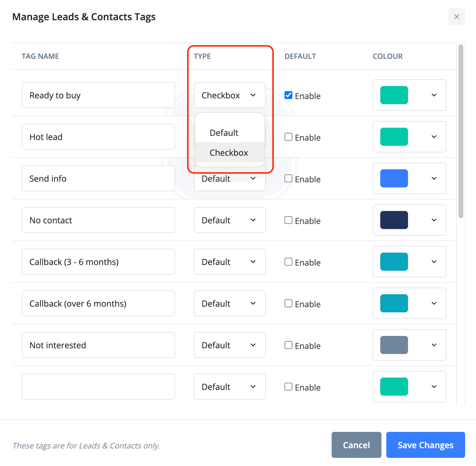Viewport: 476px width, 466px height.
Task: Expand type dropdown for Not interested
Action: pyautogui.click(x=230, y=345)
